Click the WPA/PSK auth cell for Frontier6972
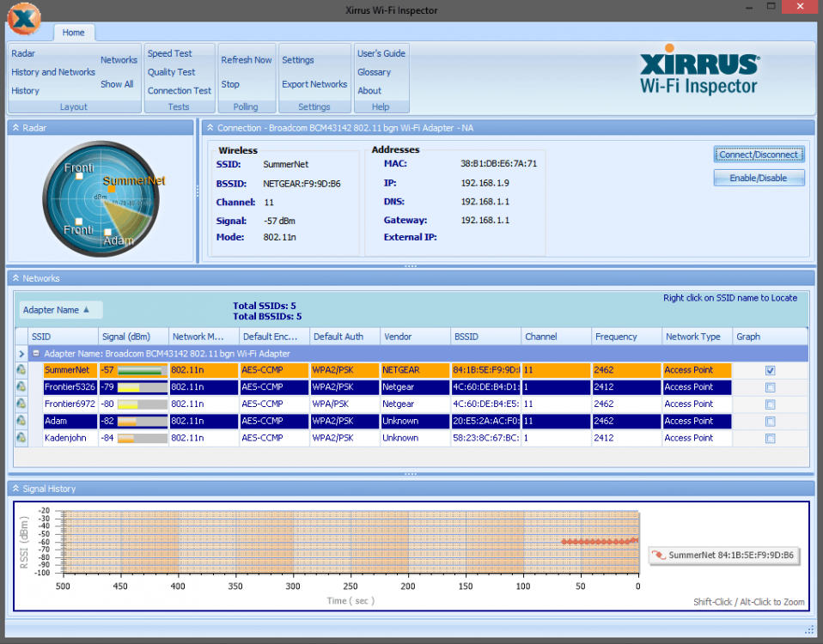 click(344, 404)
